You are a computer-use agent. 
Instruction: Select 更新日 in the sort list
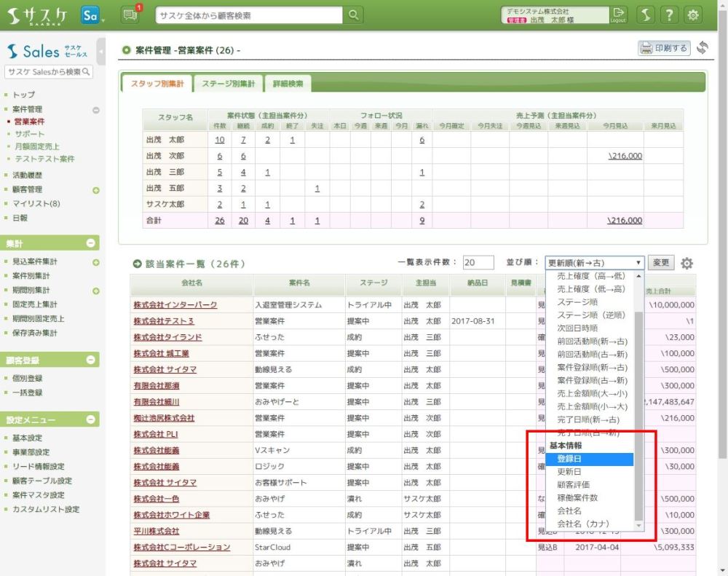coord(569,472)
